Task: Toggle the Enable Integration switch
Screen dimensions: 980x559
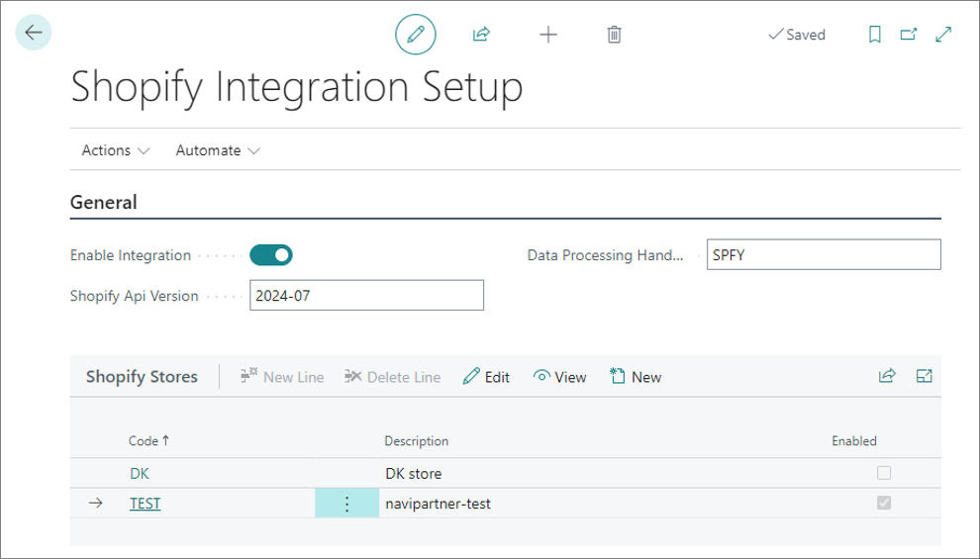Action: (x=271, y=255)
